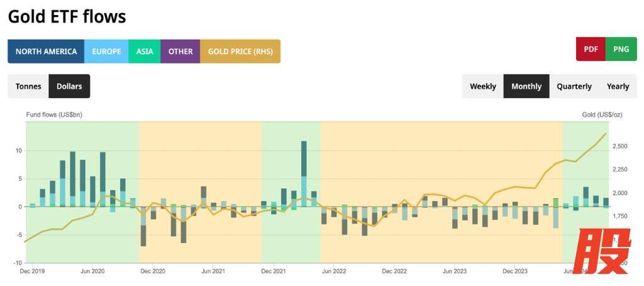Export chart as PNG

click(621, 49)
